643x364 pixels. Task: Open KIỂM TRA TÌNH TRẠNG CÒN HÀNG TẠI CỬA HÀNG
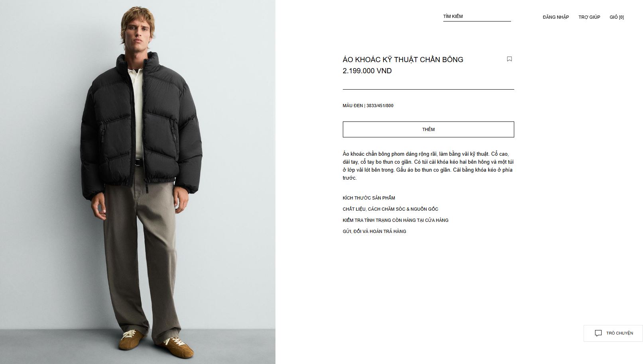pos(395,220)
